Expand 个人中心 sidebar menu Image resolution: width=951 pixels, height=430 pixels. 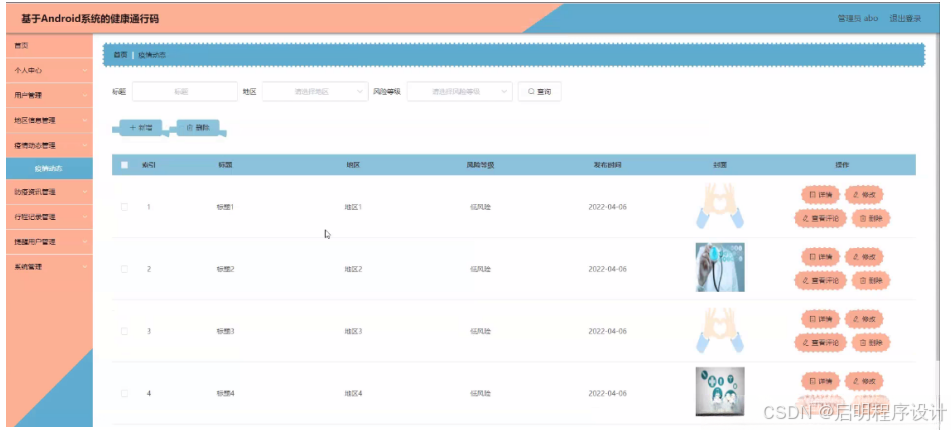click(49, 70)
